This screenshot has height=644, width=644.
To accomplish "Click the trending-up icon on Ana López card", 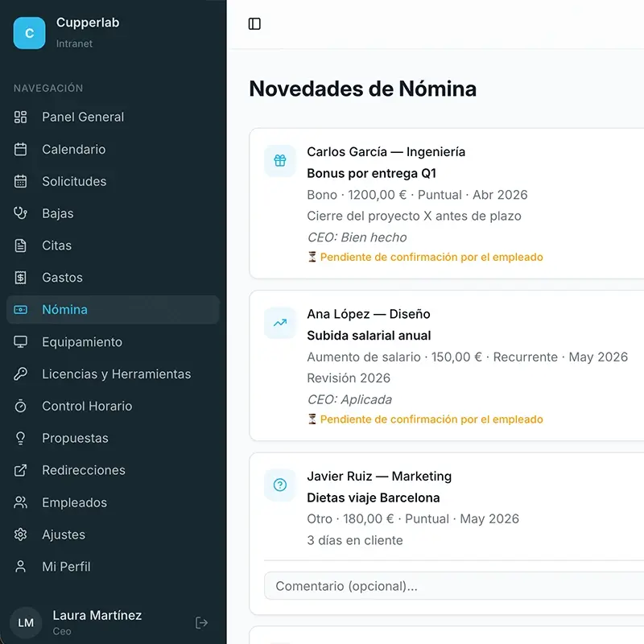I will point(280,323).
